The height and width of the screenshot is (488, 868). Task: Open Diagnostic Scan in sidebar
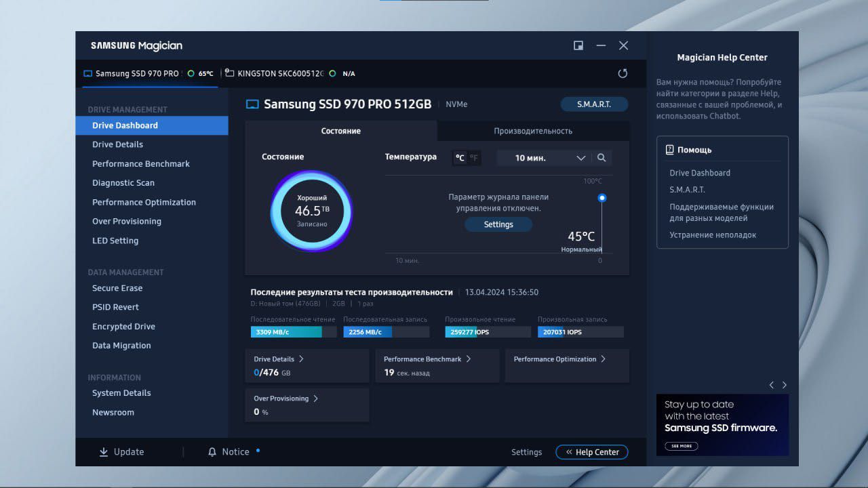coord(123,183)
